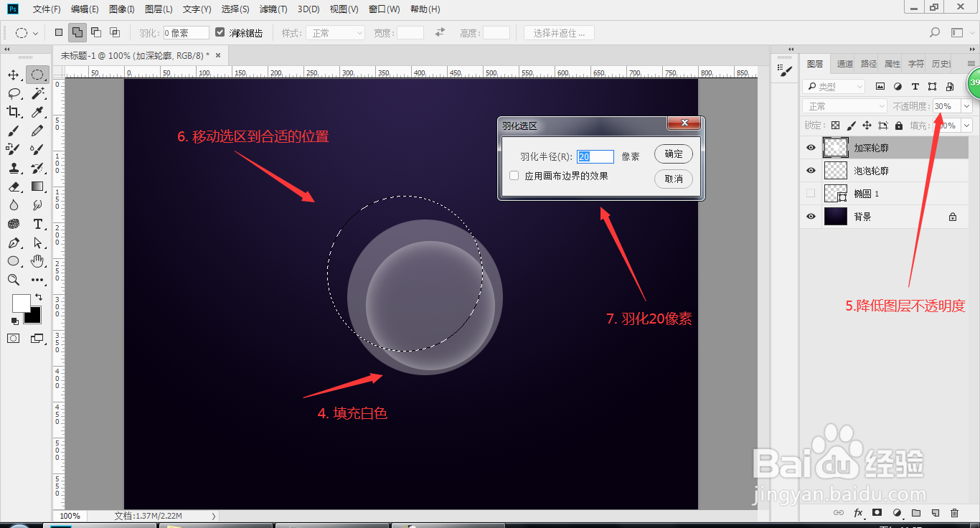Select the Path Selection tool
The image size is (980, 528).
pyautogui.click(x=37, y=242)
